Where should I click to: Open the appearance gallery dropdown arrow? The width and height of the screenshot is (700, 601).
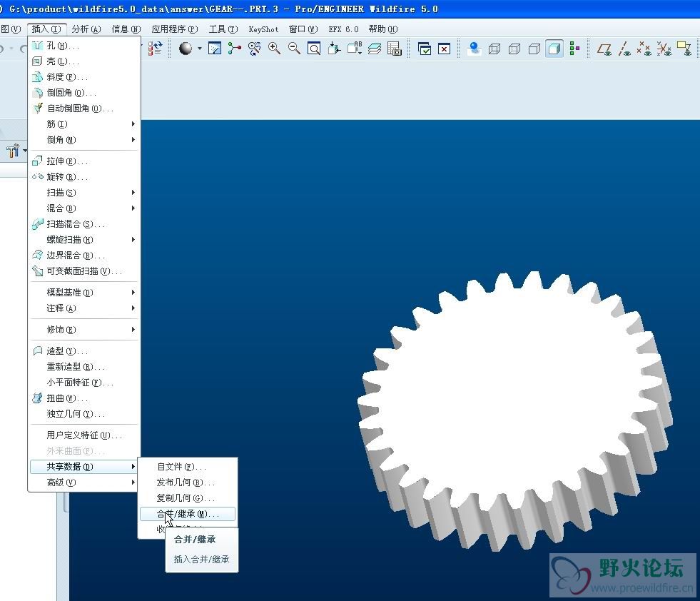pyautogui.click(x=200, y=49)
